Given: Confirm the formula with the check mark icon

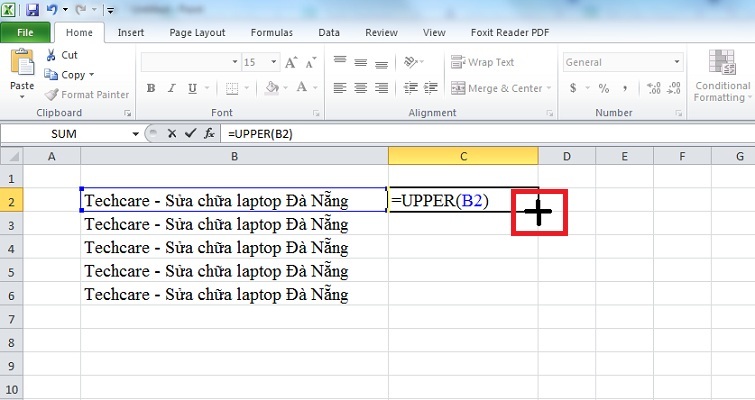Looking at the screenshot, I should pos(190,133).
